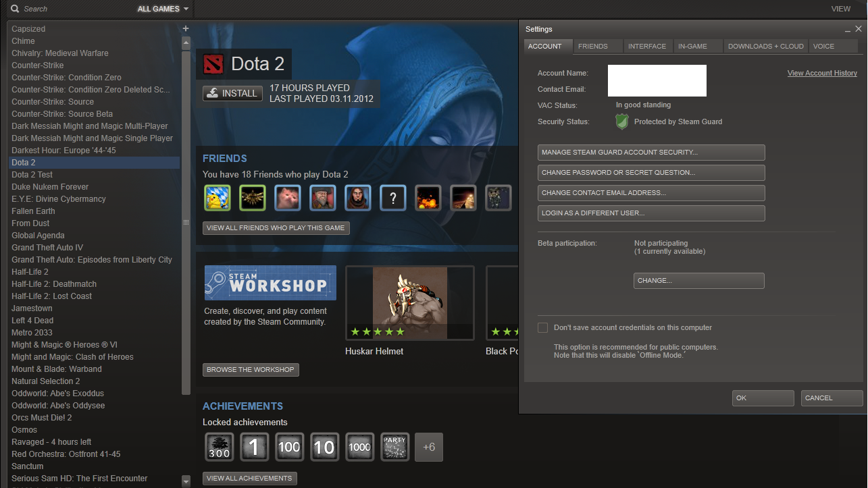Select the Account settings tab
Image resolution: width=868 pixels, height=488 pixels.
548,46
